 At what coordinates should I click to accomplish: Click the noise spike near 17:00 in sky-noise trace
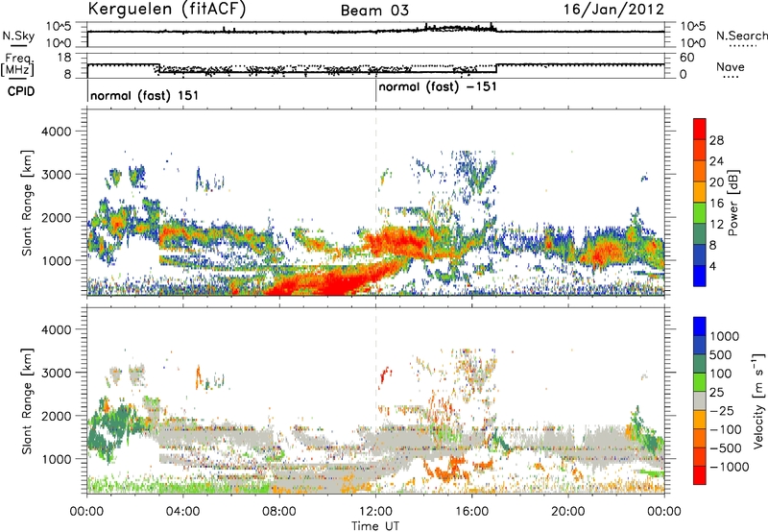tap(492, 26)
